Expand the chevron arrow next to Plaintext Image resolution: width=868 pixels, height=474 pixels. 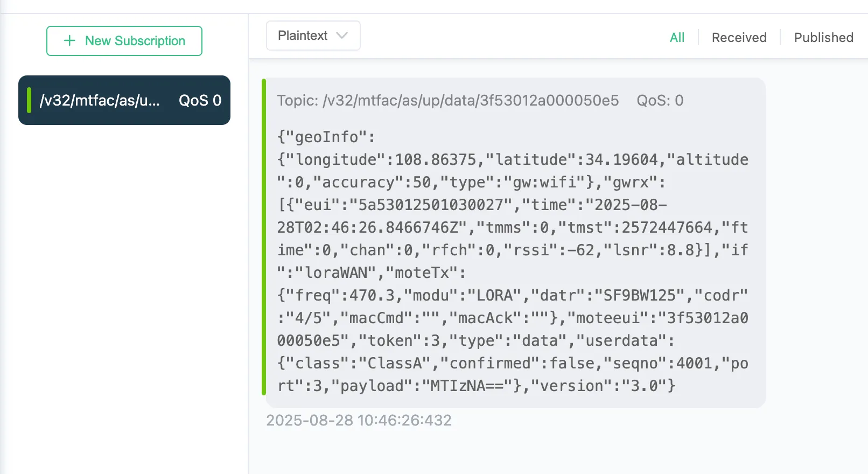click(x=342, y=36)
